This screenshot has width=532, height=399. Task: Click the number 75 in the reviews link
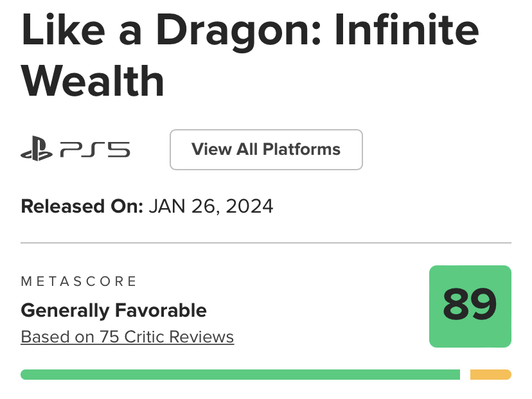(x=108, y=337)
